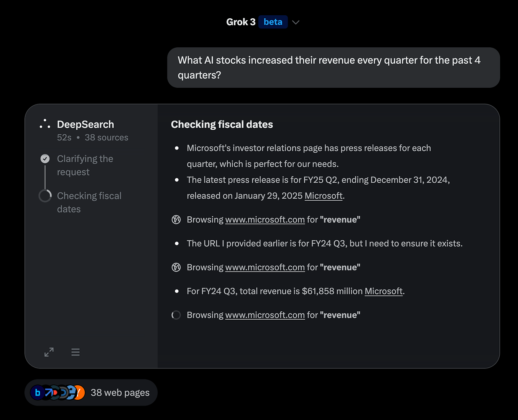Click the blue 'b' favicon in sources pill

pyautogui.click(x=37, y=393)
